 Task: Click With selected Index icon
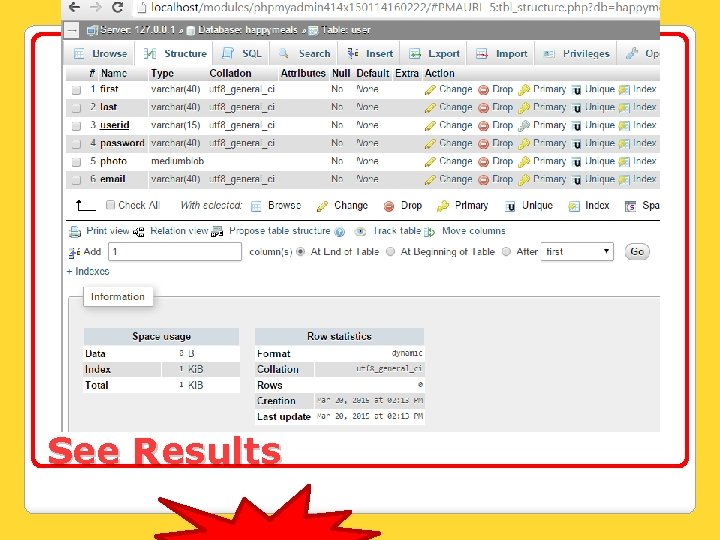(x=574, y=207)
